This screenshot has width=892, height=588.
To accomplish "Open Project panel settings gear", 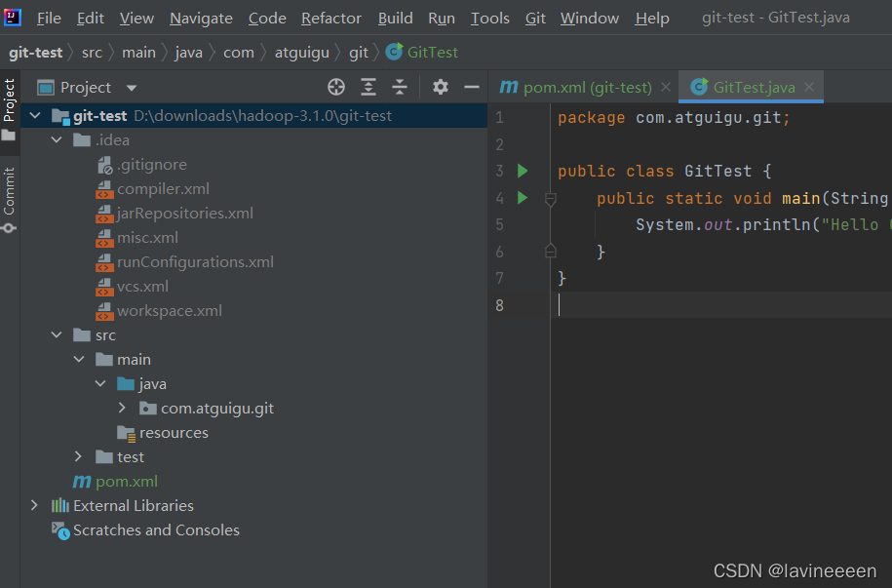I will point(441,87).
